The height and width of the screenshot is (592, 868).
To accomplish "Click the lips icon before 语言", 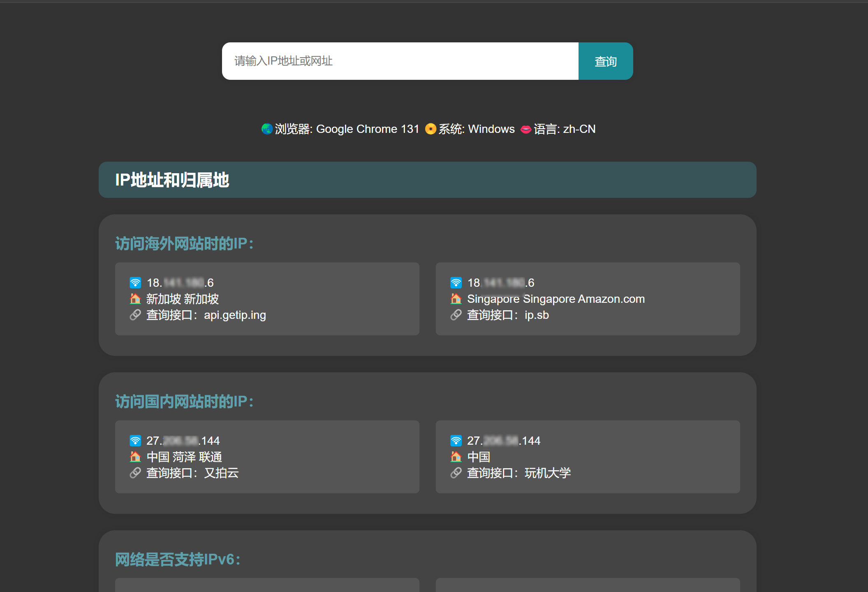I will click(526, 129).
